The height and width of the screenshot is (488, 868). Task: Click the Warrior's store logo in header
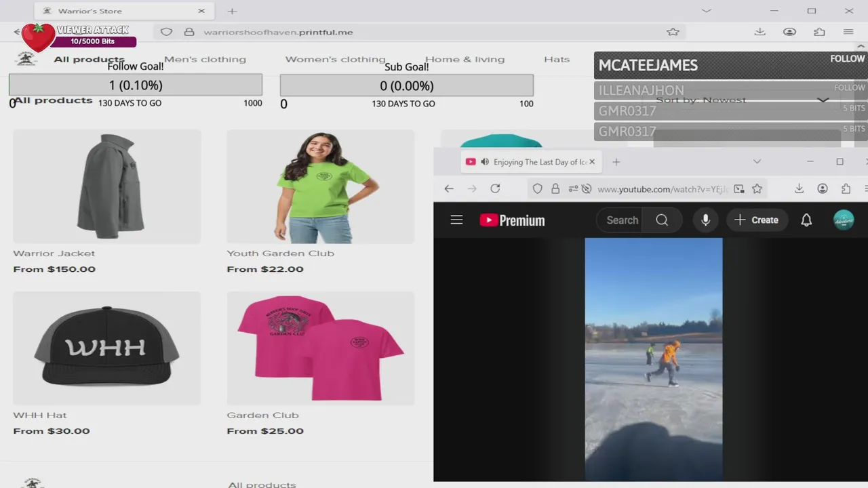pos(26,58)
